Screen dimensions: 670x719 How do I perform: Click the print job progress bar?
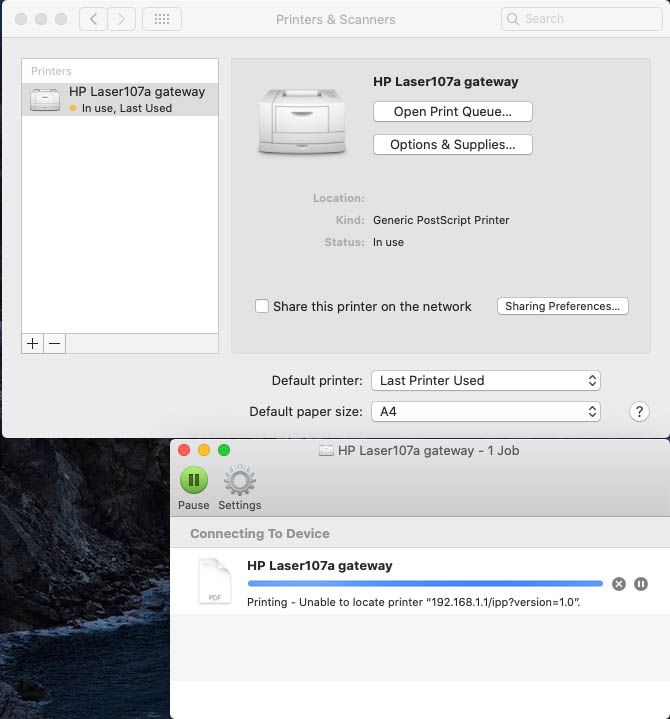[425, 584]
